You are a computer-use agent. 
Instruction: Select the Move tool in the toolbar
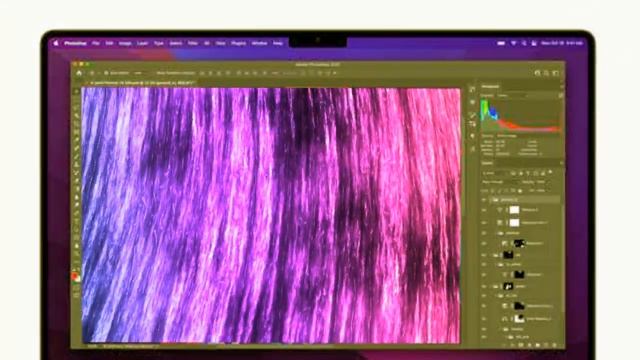[76, 92]
